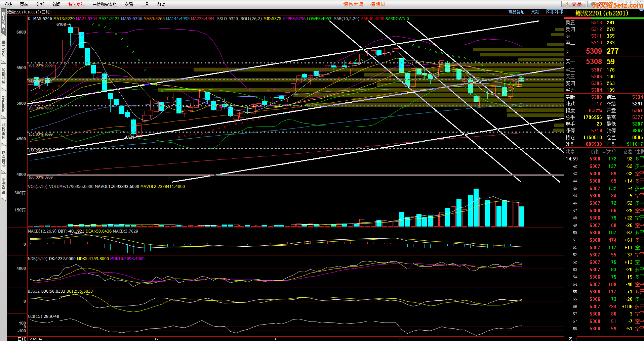
Task: Select the 买一 5308 order book row
Action: [604, 61]
